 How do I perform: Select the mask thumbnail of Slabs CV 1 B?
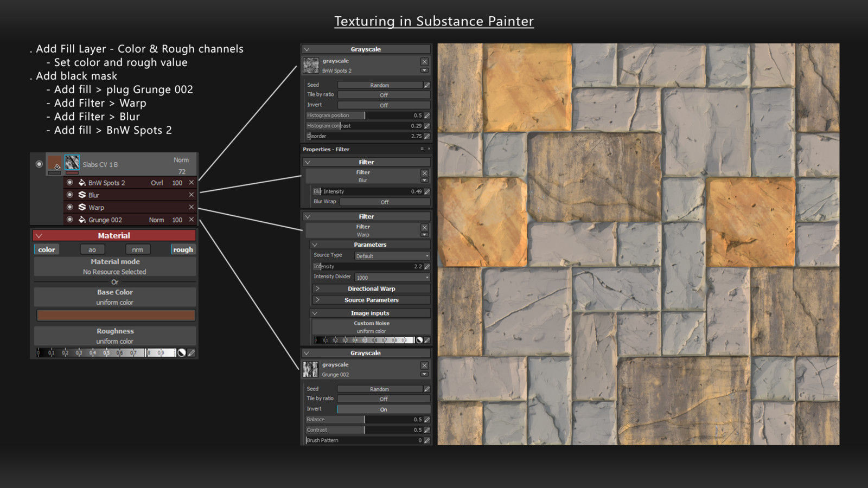[x=72, y=163]
